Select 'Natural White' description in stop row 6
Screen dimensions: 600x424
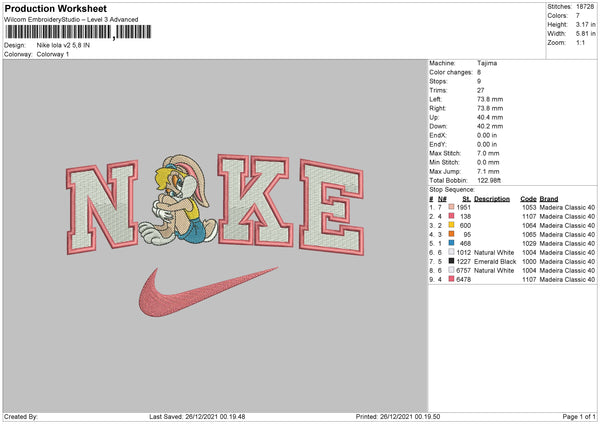[x=494, y=253]
